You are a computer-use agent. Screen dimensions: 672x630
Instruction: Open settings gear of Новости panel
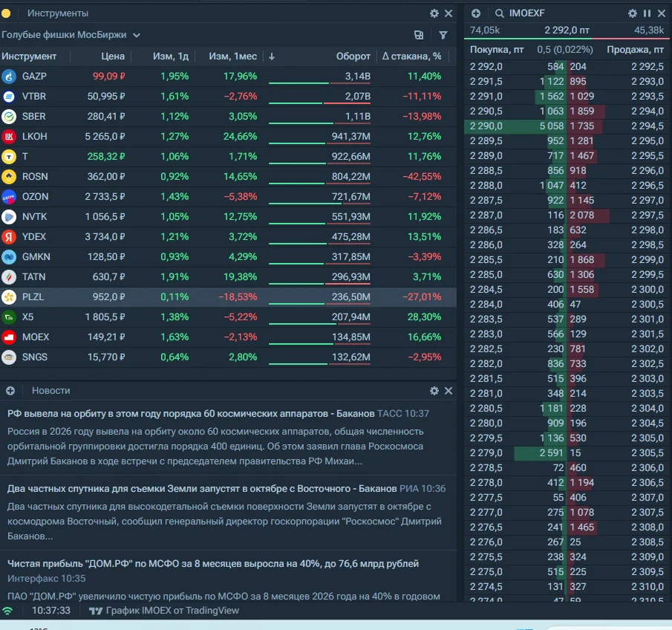tap(434, 391)
